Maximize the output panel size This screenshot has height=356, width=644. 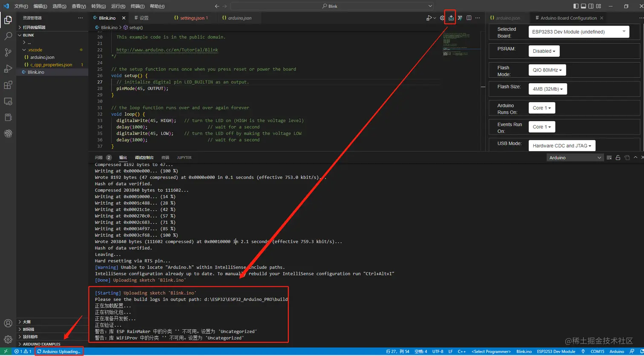click(x=636, y=158)
